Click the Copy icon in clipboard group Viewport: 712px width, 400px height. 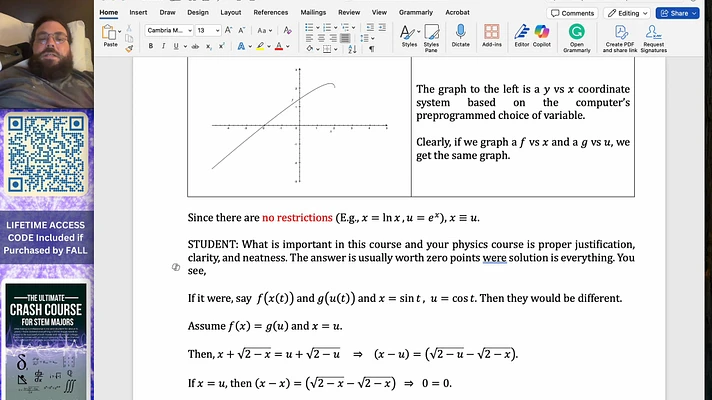point(129,38)
